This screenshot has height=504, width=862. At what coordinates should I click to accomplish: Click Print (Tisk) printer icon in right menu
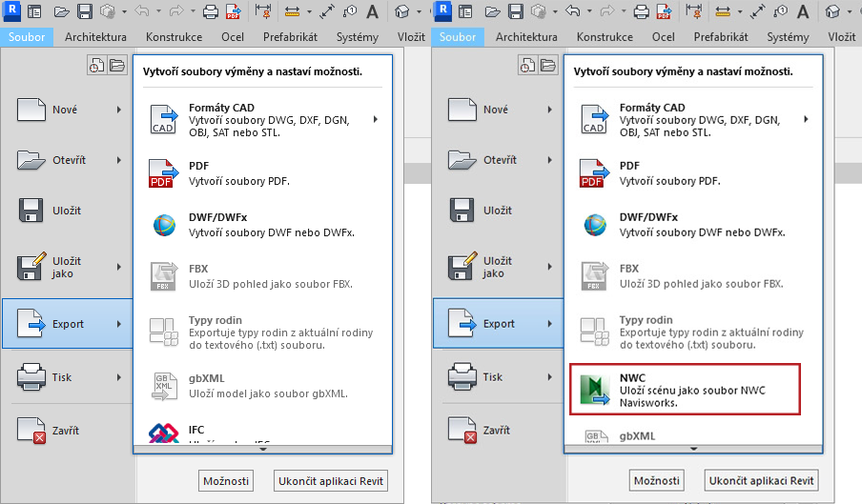point(464,377)
